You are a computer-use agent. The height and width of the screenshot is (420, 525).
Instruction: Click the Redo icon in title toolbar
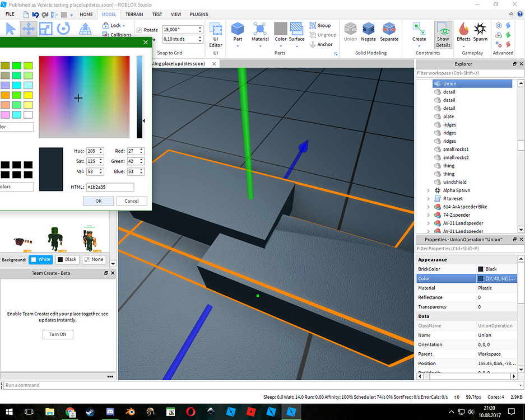coord(45,15)
